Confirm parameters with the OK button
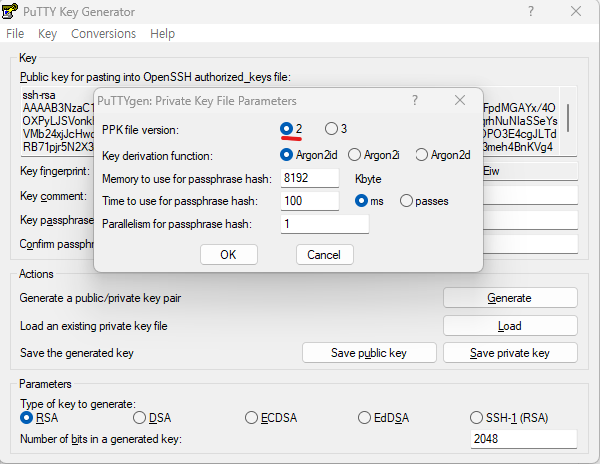 pos(228,255)
